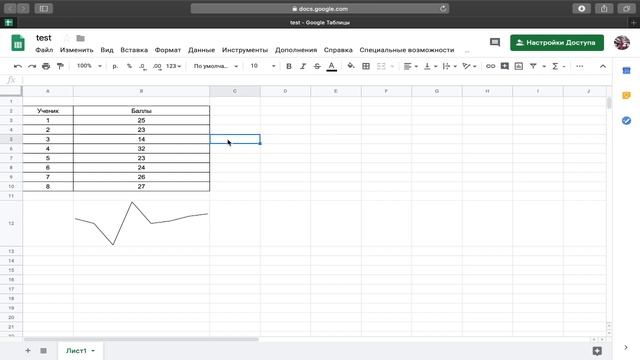Open the Справка menu
The height and width of the screenshot is (360, 640).
tap(338, 50)
